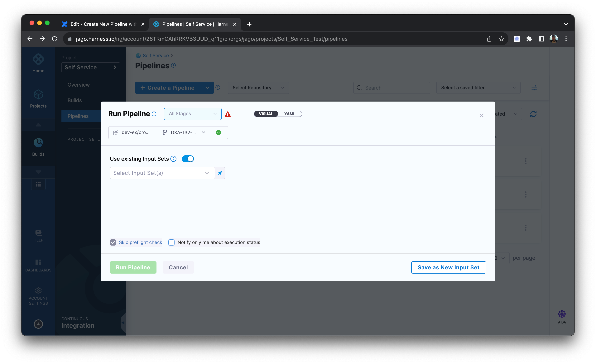Image resolution: width=596 pixels, height=364 pixels.
Task: Open the AIDA assistant icon
Action: coord(562,317)
